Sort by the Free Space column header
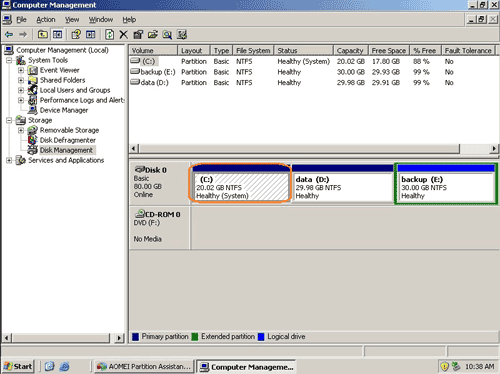The height and width of the screenshot is (374, 500). coord(389,51)
